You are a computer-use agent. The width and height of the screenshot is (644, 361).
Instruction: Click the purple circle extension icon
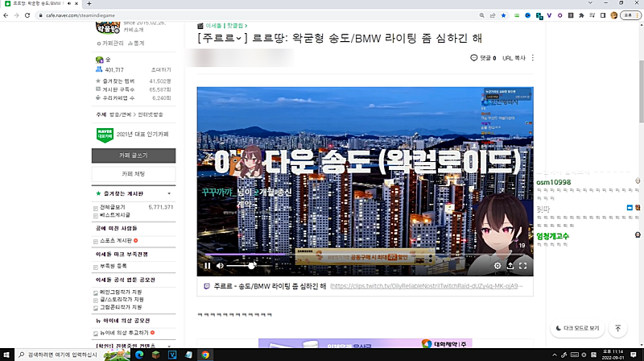(x=559, y=15)
